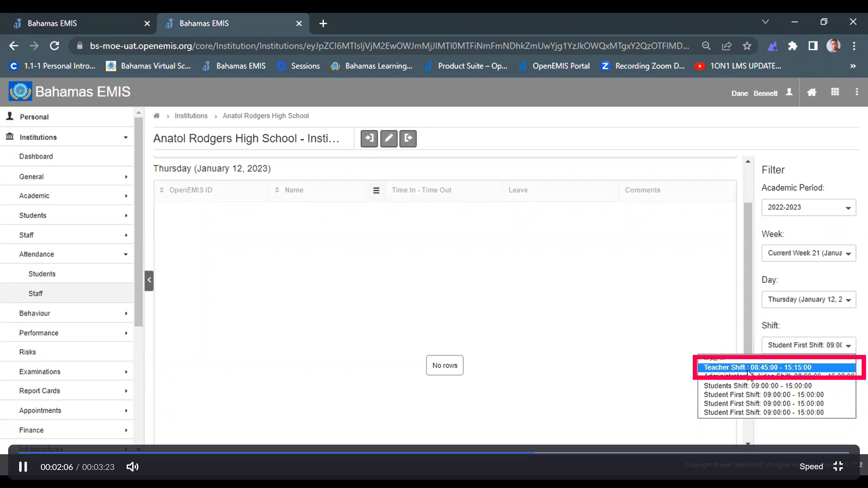Open Chrome profile avatar
The width and height of the screenshot is (868, 488).
coord(834,46)
